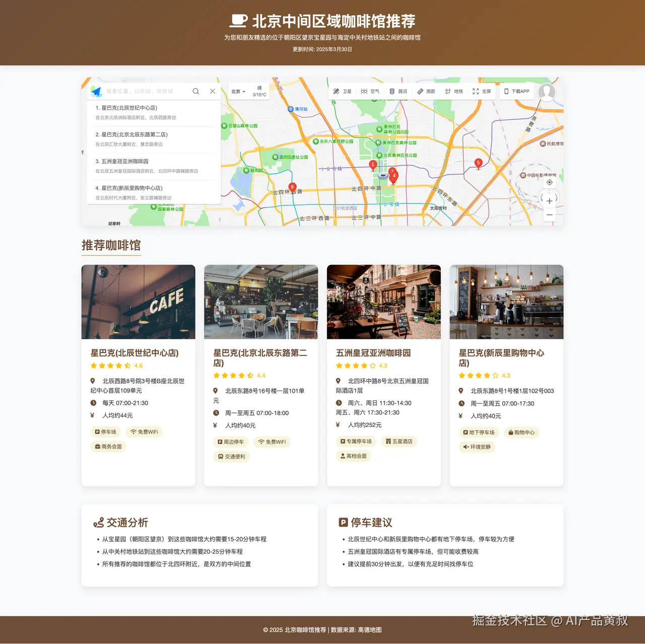
Task: Open the 新辰里购物中心店 coffee bar photo
Action: point(506,302)
